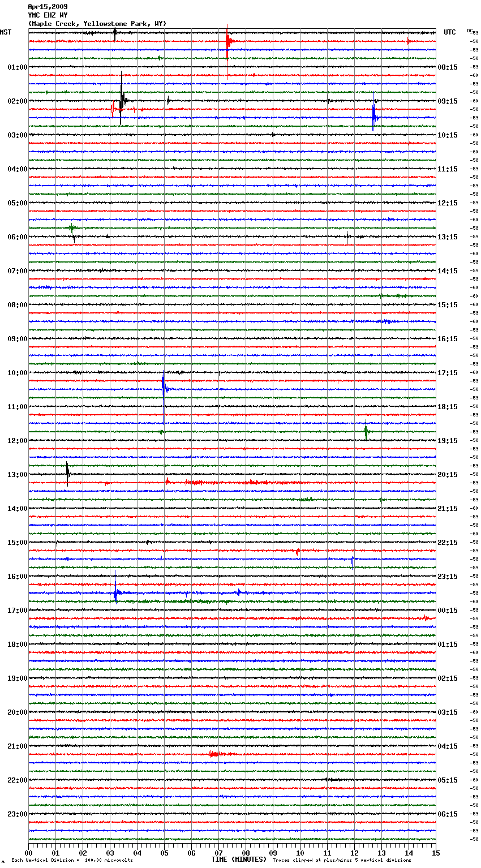Click '(Maple Creek, Yellowstone Park, WY)' title
481x868 pixels.
[97, 24]
